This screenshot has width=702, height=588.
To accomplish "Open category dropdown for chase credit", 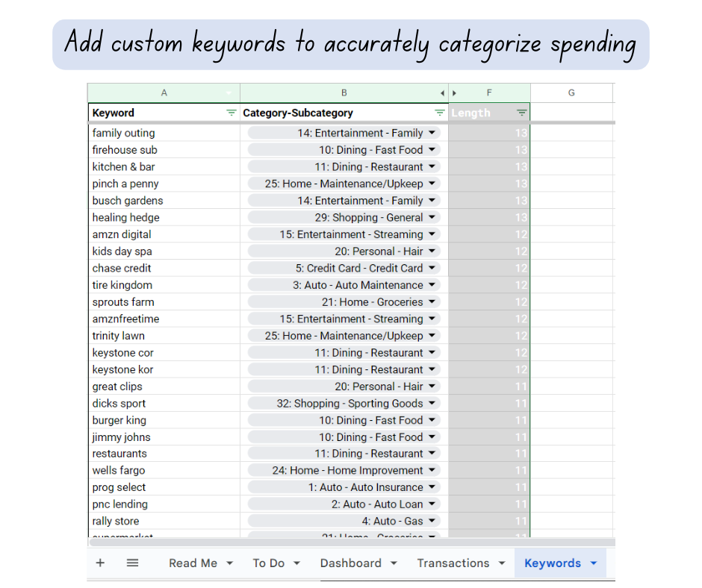I will [x=432, y=268].
